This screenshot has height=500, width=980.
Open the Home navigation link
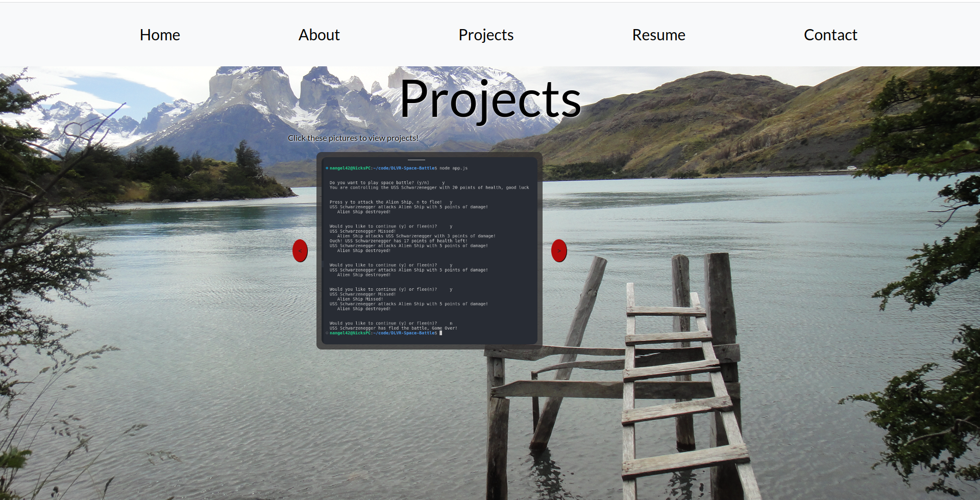click(x=160, y=35)
